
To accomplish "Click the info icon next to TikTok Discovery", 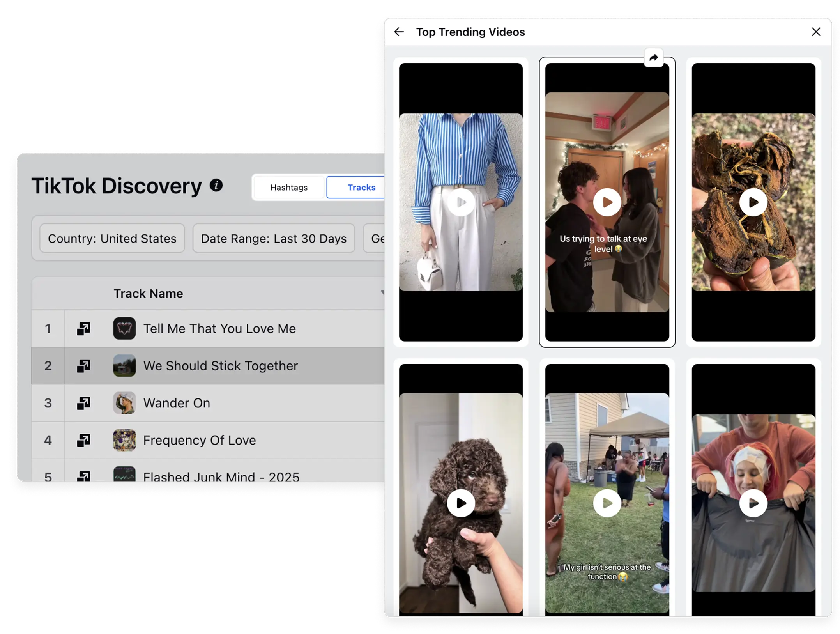I will (216, 185).
